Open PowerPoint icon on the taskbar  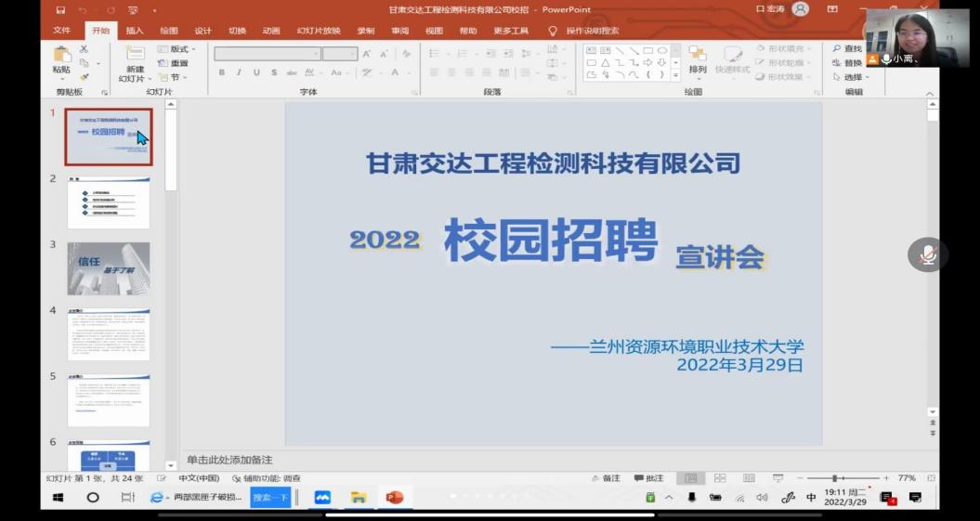pos(395,498)
